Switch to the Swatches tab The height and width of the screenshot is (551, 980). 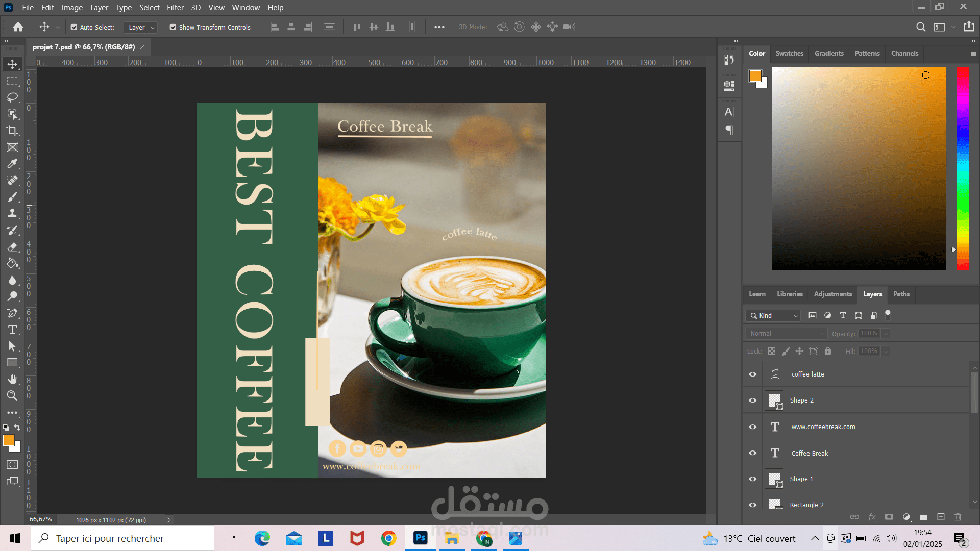pos(789,53)
